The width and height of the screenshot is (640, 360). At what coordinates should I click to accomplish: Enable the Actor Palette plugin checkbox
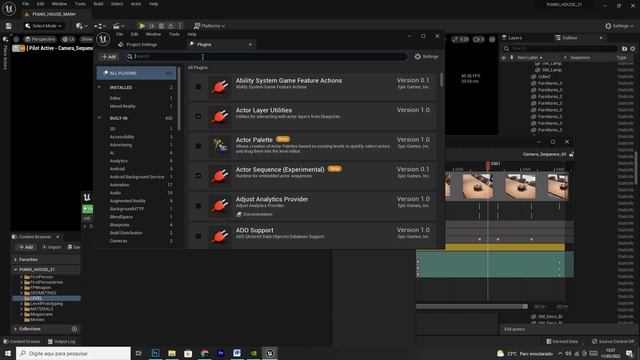point(198,146)
